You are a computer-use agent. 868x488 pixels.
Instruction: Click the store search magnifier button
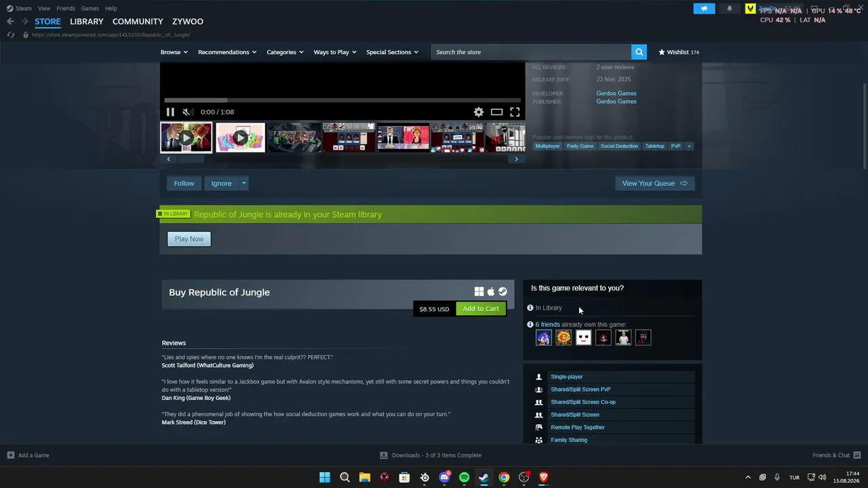click(639, 52)
